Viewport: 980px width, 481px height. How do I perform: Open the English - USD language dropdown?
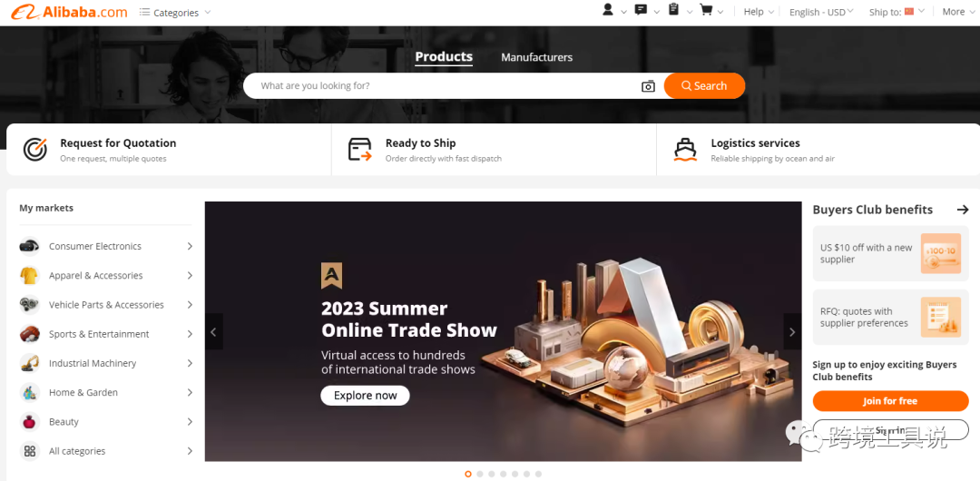(822, 12)
